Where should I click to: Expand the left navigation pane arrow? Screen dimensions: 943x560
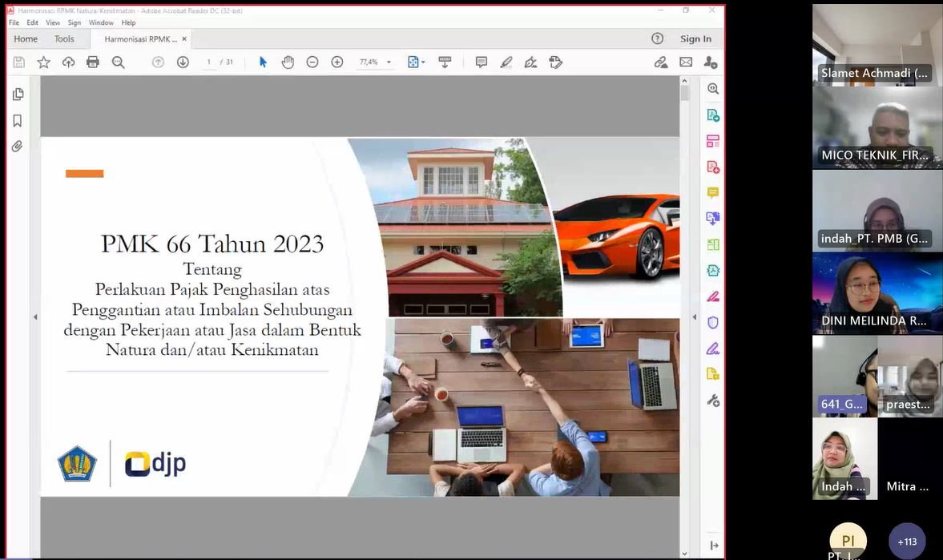pyautogui.click(x=35, y=317)
